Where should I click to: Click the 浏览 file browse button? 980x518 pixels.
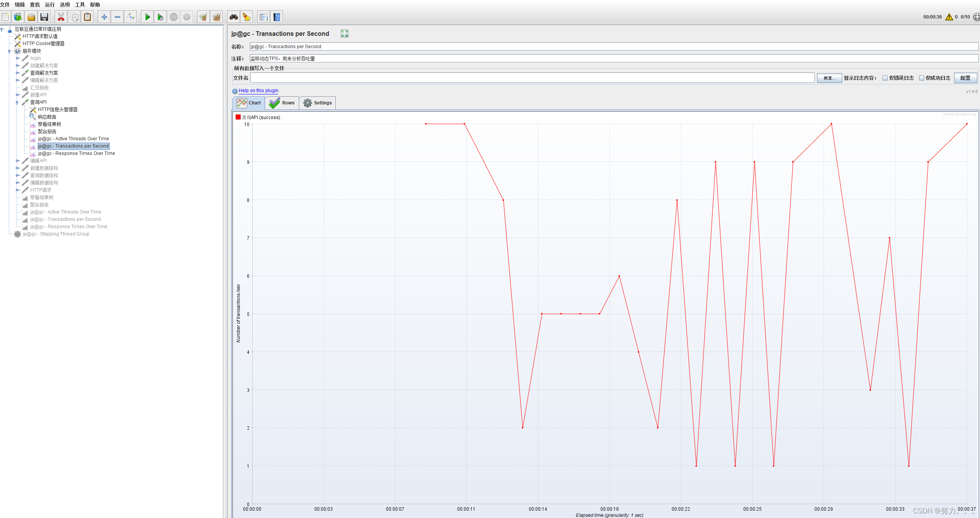(828, 78)
